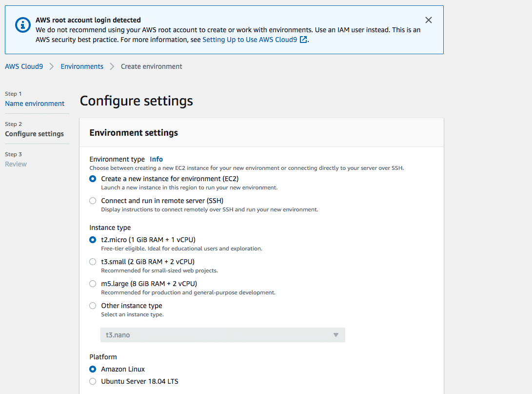The width and height of the screenshot is (532, 394).
Task: Go to AWS Cloud9 breadcrumb
Action: [x=24, y=66]
